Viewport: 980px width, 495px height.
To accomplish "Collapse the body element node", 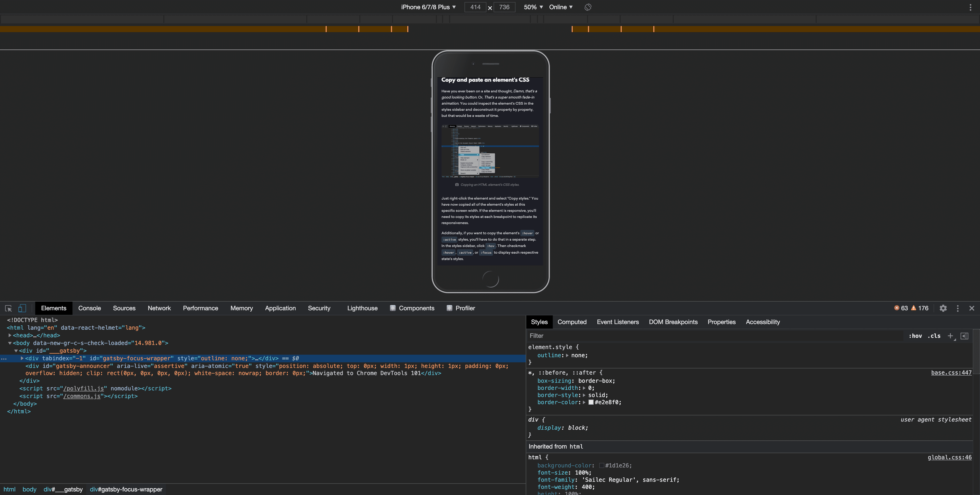I will 10,343.
